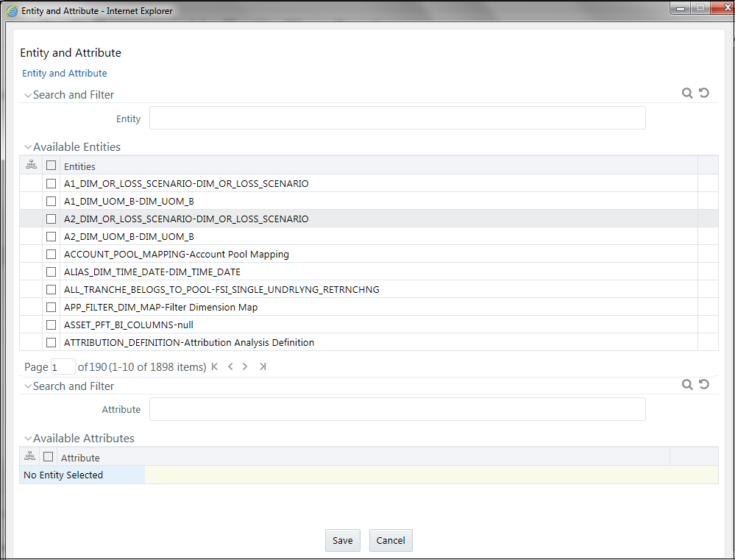
Task: Go to next page of entities
Action: point(245,366)
